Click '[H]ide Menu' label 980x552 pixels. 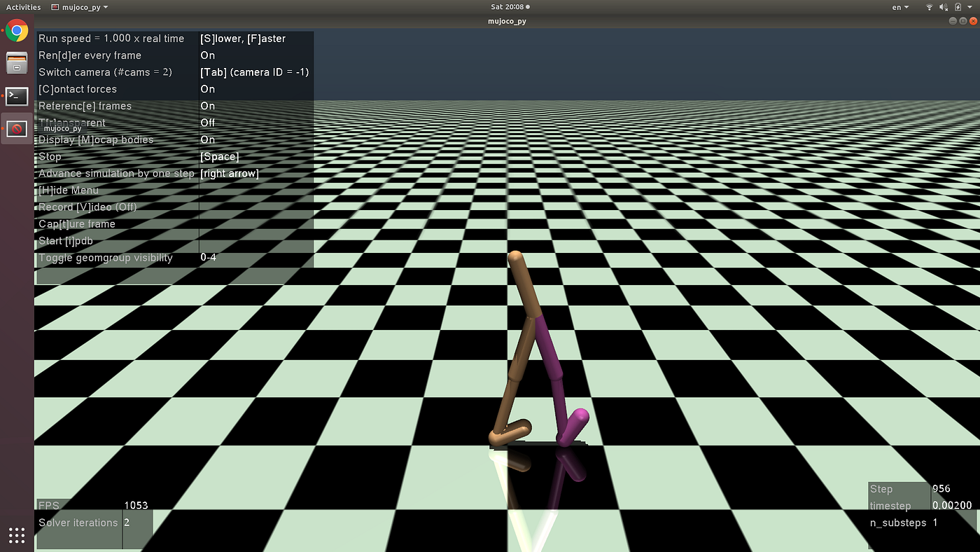tap(69, 190)
